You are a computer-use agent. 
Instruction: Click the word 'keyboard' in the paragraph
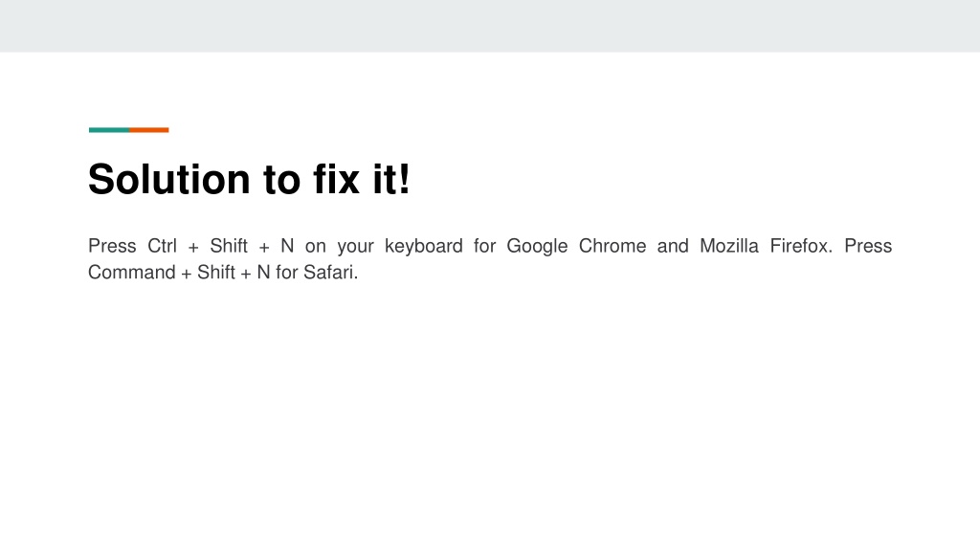[424, 247]
